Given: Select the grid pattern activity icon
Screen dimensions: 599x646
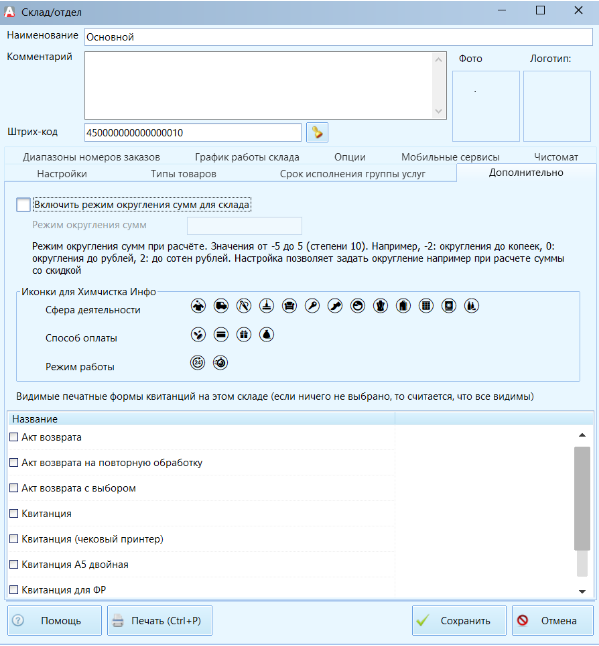Looking at the screenshot, I should coord(426,306).
